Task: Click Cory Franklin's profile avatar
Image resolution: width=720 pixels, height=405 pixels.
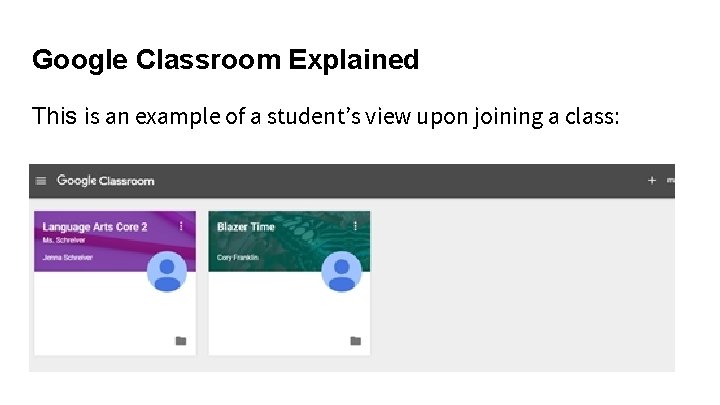Action: click(341, 272)
